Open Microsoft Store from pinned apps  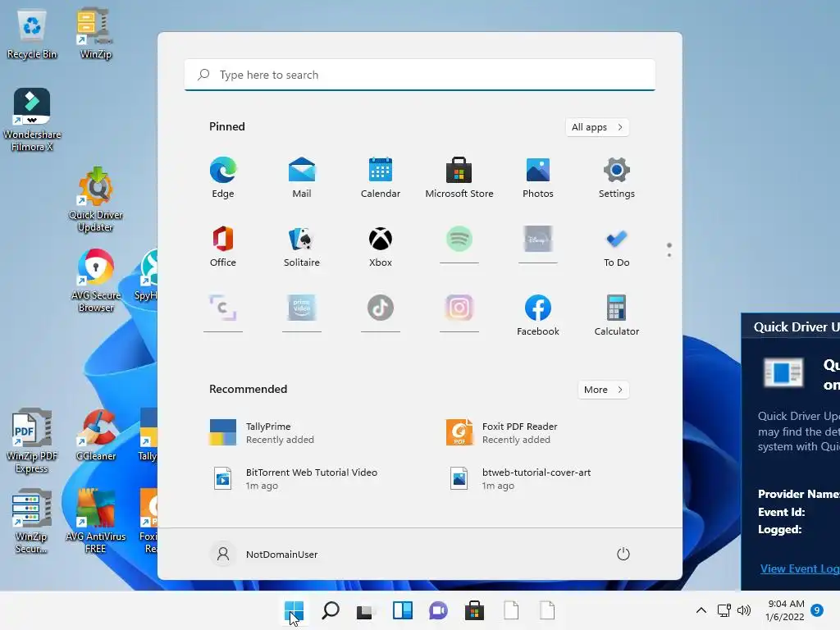[459, 177]
